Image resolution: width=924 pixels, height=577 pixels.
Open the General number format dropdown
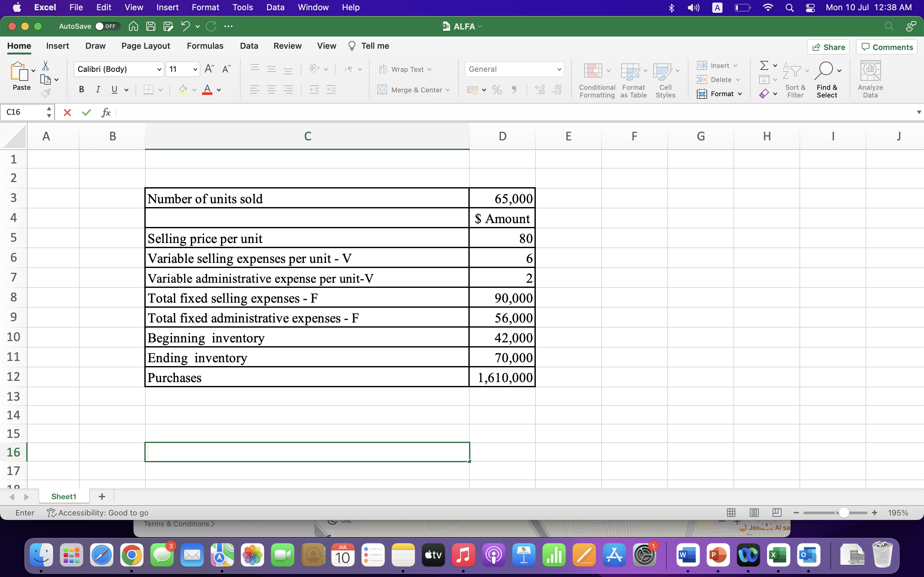tap(558, 69)
